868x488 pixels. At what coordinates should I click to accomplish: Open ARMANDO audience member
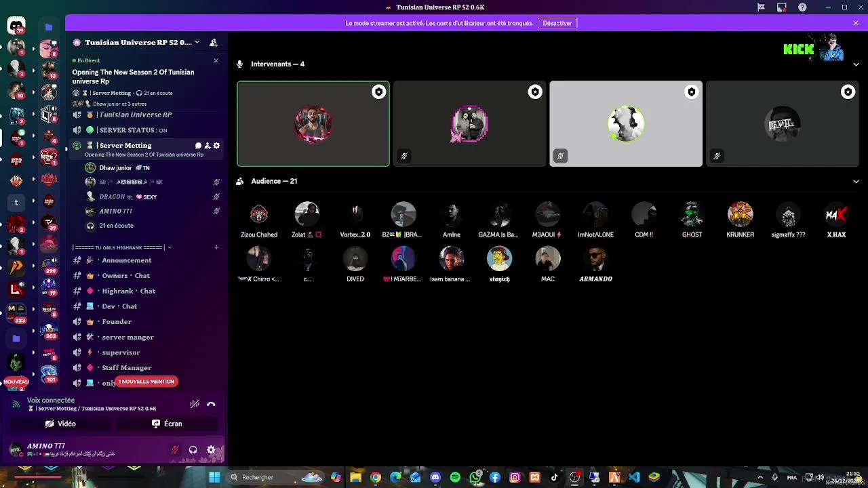(x=596, y=266)
